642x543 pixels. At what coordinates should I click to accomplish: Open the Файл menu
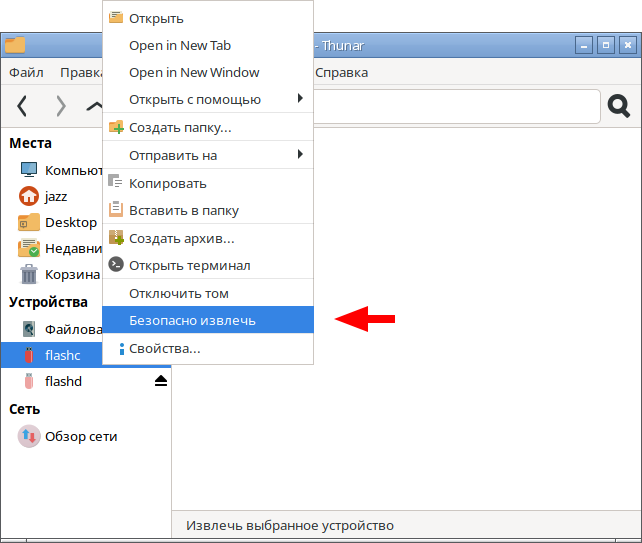[26, 72]
